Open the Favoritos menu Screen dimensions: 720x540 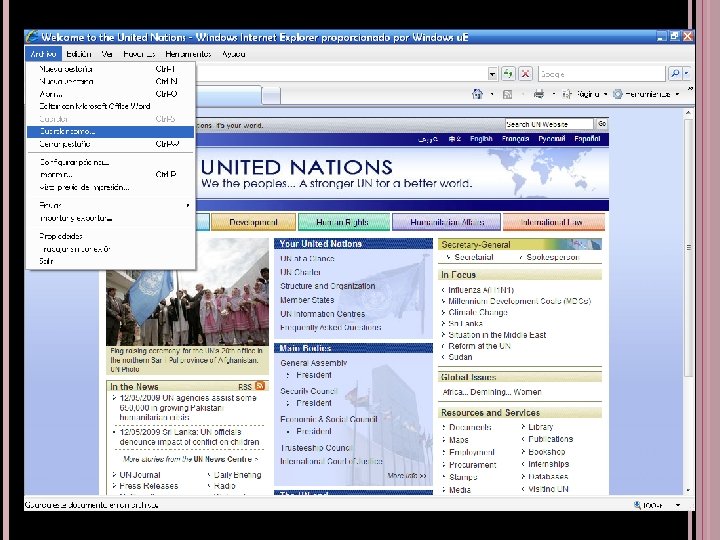pos(139,54)
